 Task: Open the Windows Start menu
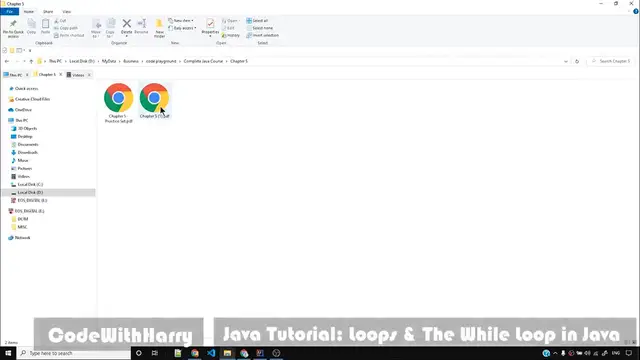tap(8, 353)
